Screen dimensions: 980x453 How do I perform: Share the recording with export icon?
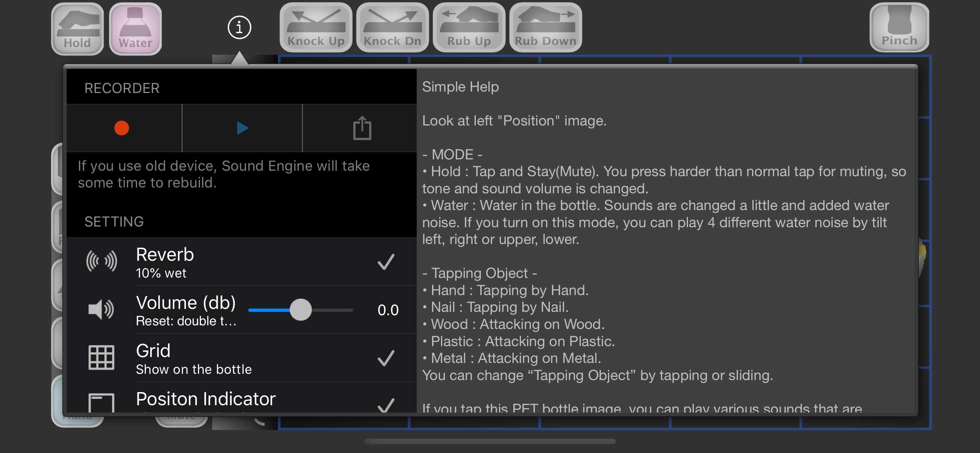(362, 128)
